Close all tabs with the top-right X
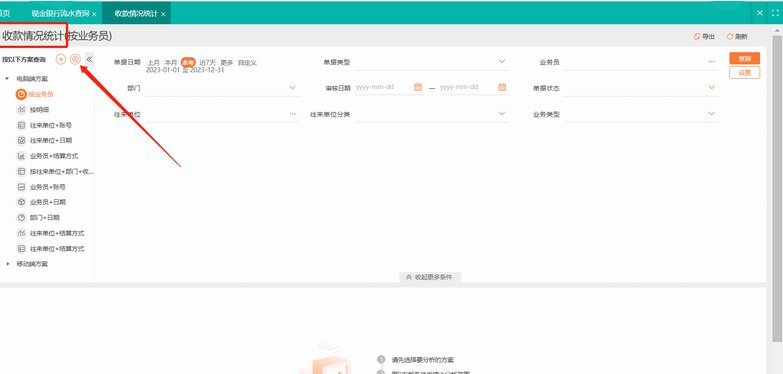Image resolution: width=783 pixels, height=374 pixels. pos(760,13)
